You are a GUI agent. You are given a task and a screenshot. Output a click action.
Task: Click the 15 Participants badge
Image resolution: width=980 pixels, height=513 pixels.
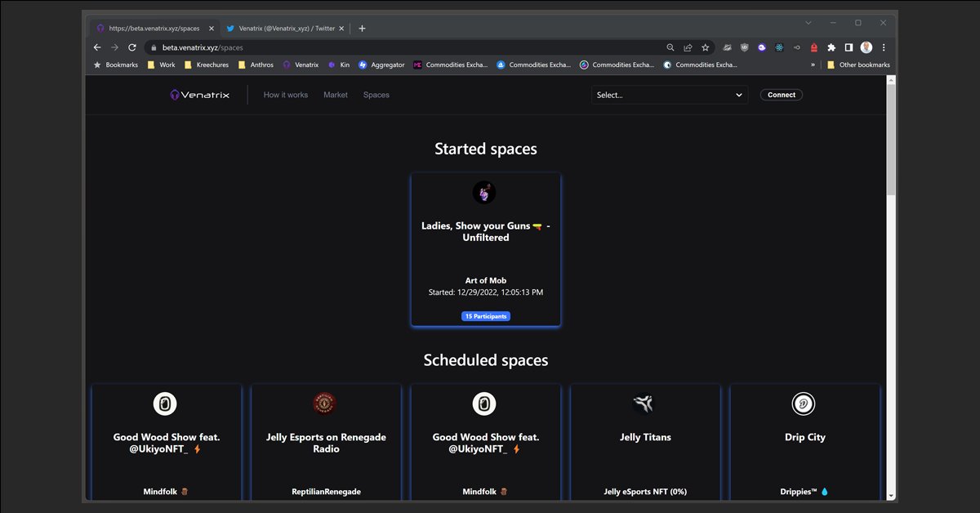pos(486,316)
